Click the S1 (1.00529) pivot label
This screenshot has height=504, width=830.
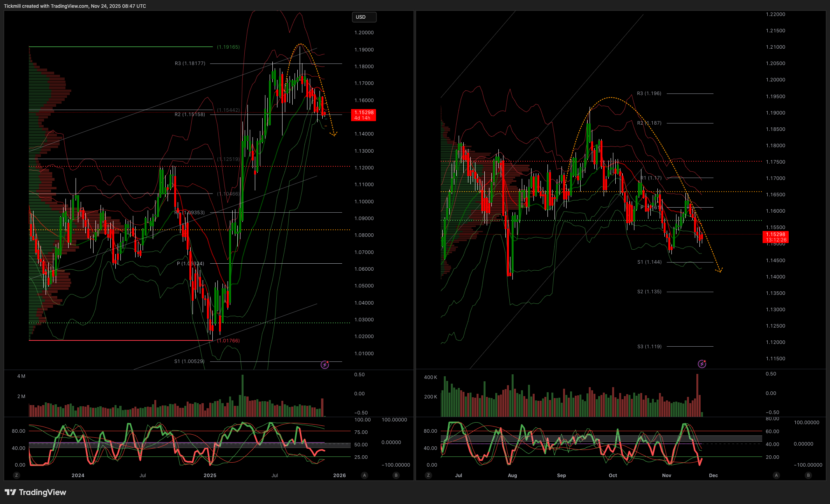click(189, 361)
